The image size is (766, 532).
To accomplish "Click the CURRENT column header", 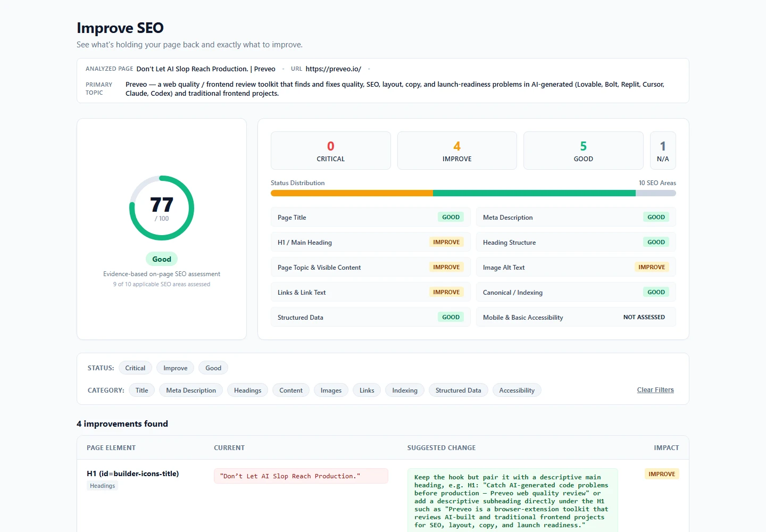I will (x=229, y=448).
